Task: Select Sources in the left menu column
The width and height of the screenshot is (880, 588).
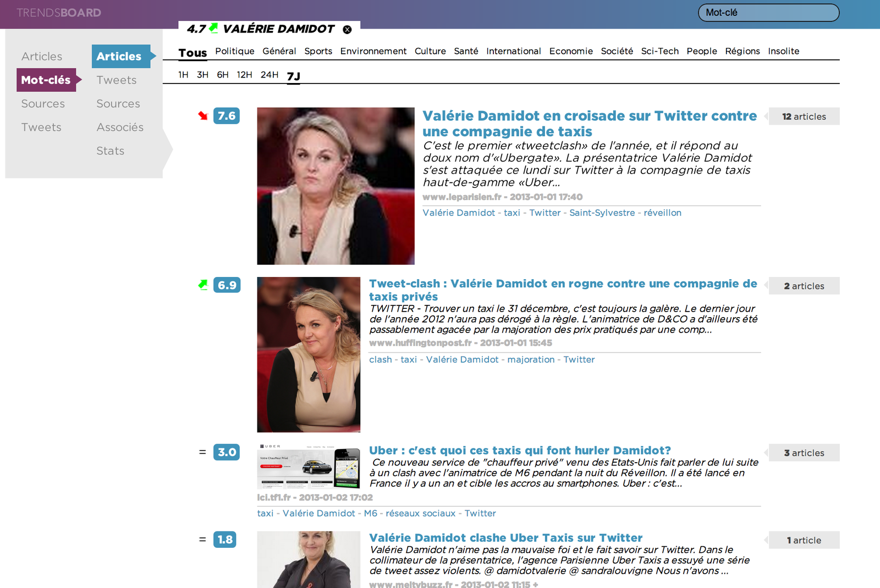Action: click(x=43, y=103)
